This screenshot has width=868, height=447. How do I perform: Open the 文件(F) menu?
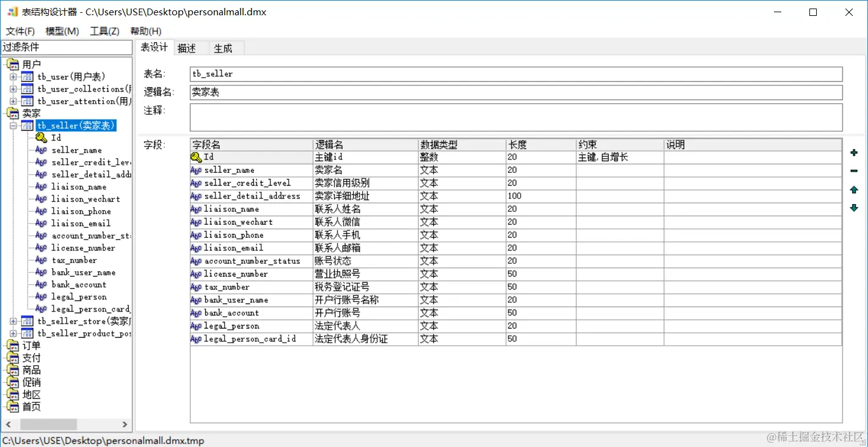click(20, 31)
